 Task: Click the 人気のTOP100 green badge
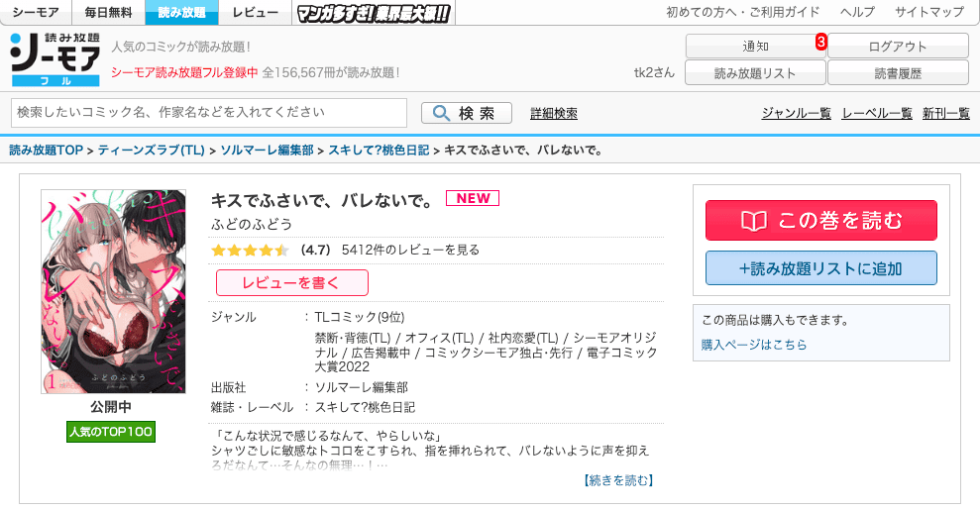111,432
